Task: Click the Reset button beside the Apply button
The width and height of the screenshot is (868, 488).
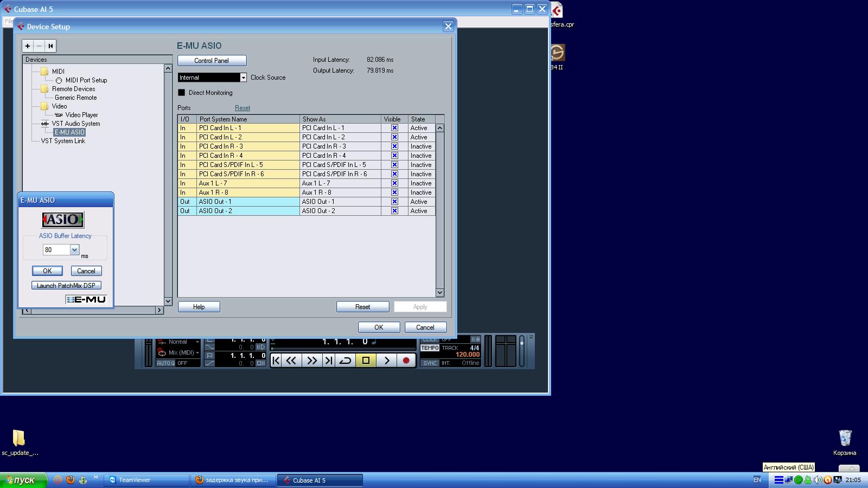Action: [363, 307]
